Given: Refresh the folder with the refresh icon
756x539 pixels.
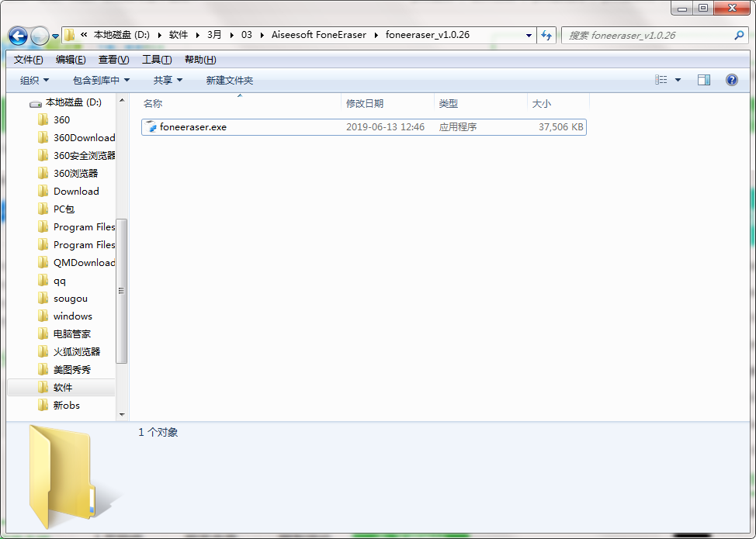Looking at the screenshot, I should coord(546,35).
